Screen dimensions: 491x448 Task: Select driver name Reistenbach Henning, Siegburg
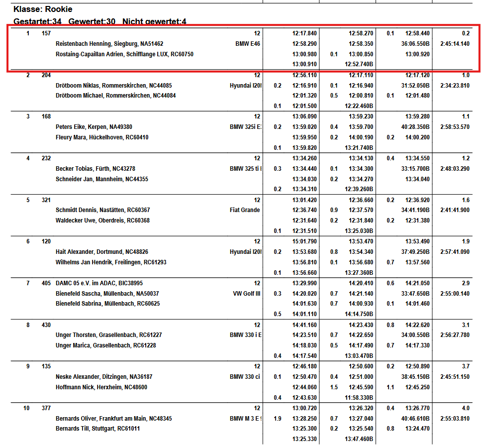point(109,44)
